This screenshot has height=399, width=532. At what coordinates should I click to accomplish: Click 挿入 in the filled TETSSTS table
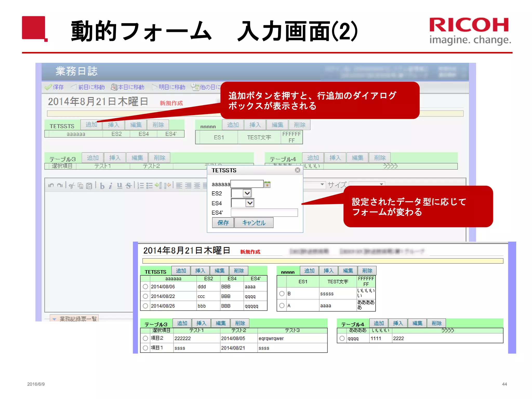200,271
